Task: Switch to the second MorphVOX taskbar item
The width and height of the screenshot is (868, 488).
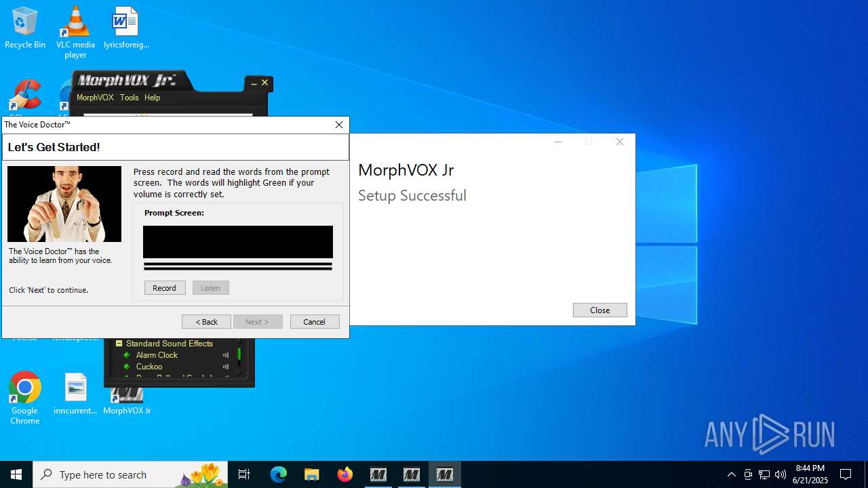Action: [x=412, y=474]
